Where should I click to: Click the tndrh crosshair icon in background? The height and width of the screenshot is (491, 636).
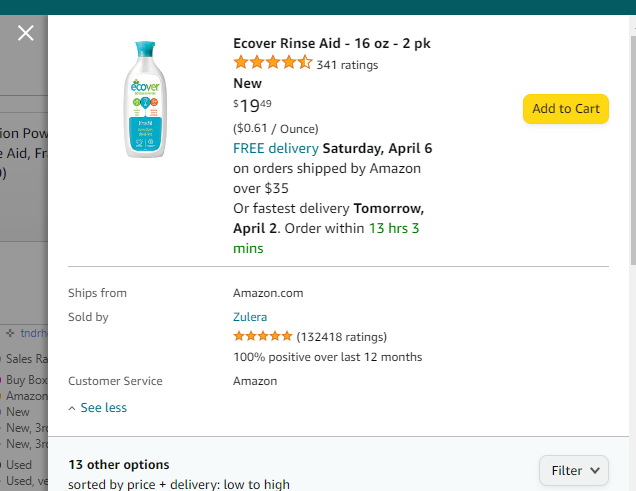click(10, 333)
